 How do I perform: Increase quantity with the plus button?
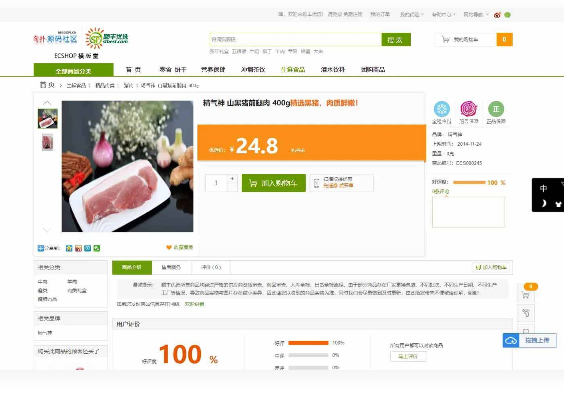point(232,178)
